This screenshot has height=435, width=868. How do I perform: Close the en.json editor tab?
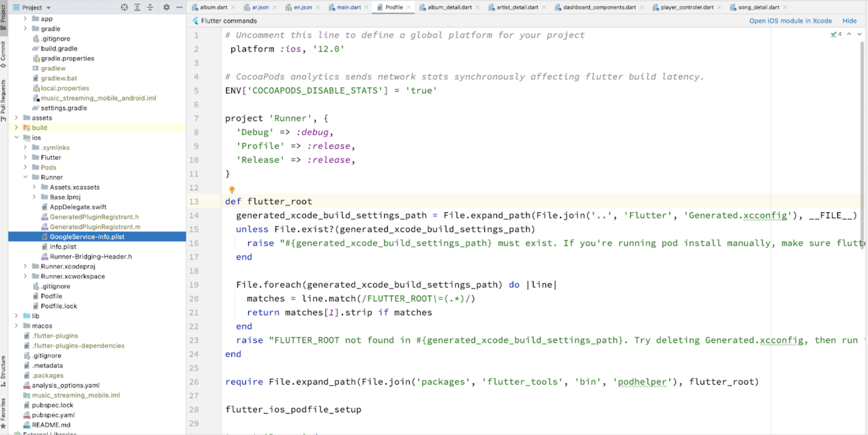tap(317, 8)
